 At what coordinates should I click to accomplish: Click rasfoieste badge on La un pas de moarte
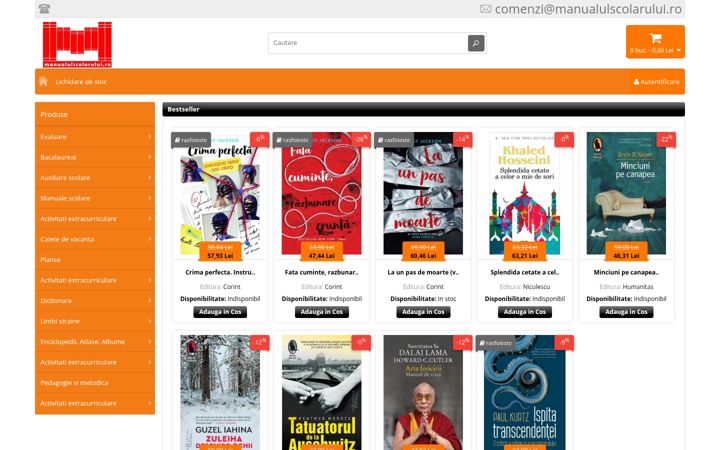click(x=394, y=140)
